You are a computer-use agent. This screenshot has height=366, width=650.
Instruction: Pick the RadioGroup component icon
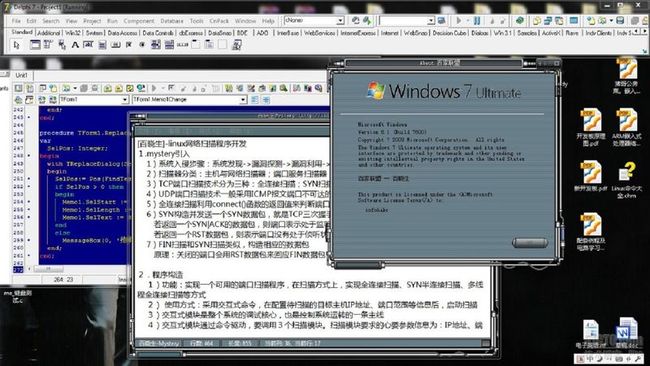pos(209,45)
